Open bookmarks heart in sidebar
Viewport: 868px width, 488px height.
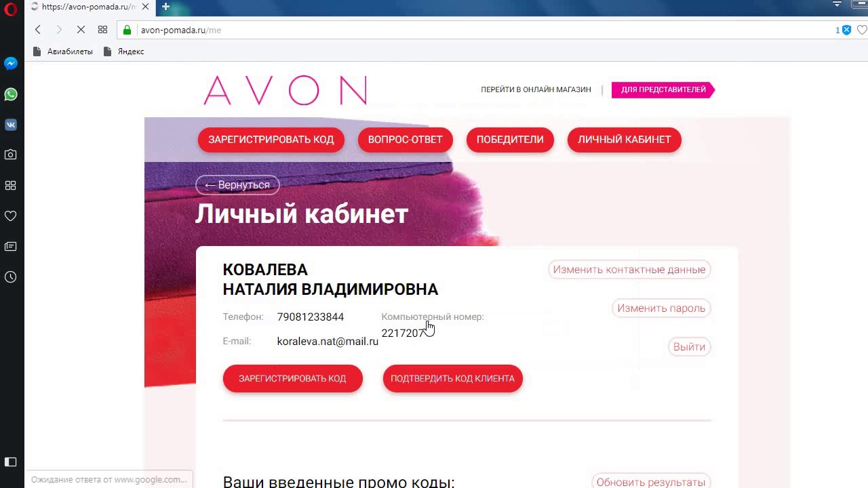tap(11, 216)
